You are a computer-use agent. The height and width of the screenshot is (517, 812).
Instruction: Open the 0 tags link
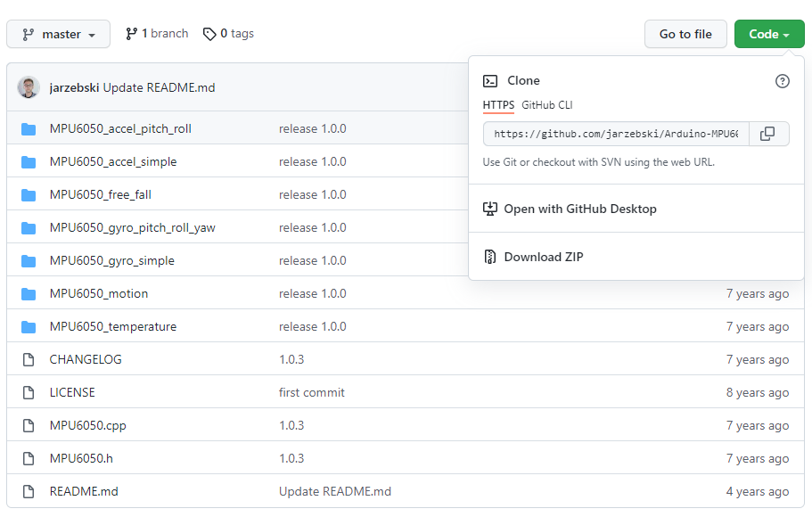228,34
